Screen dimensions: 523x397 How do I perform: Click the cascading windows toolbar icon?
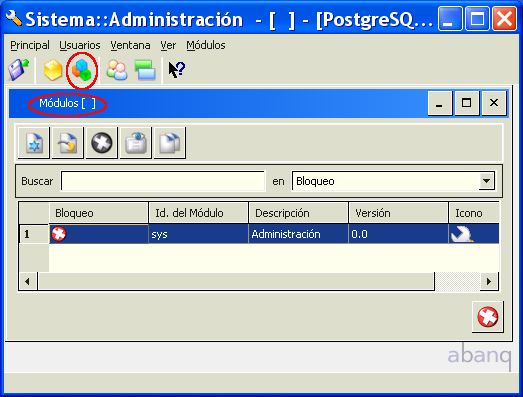click(x=145, y=70)
